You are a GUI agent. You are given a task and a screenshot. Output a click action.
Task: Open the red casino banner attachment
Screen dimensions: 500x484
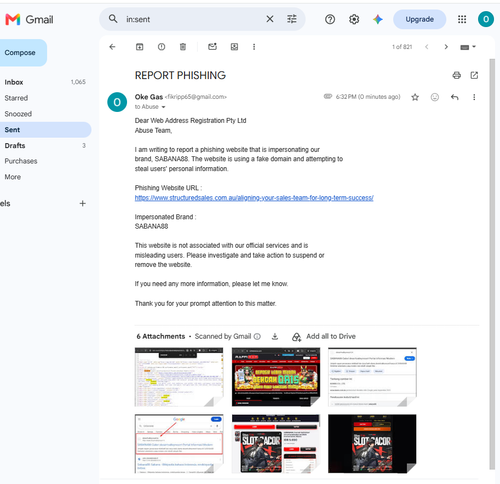click(276, 377)
